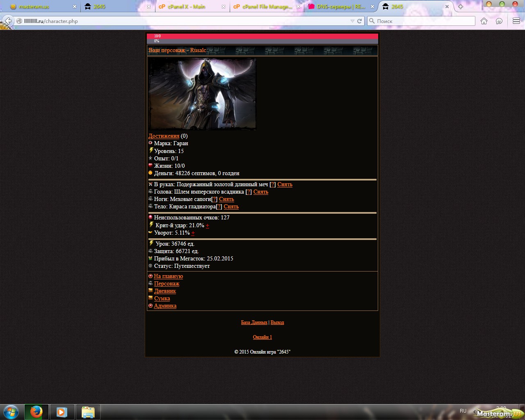Click the globe site identity icon
The image size is (525, 420).
click(x=19, y=21)
